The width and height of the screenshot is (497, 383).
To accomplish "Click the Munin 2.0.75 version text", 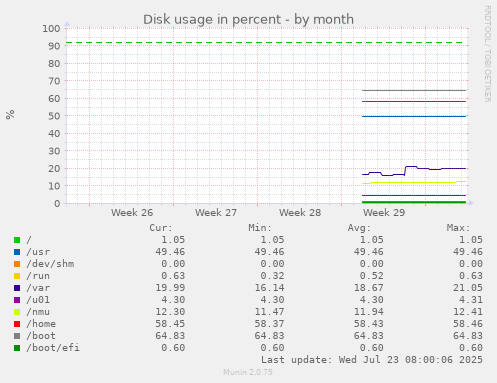I will (248, 372).
